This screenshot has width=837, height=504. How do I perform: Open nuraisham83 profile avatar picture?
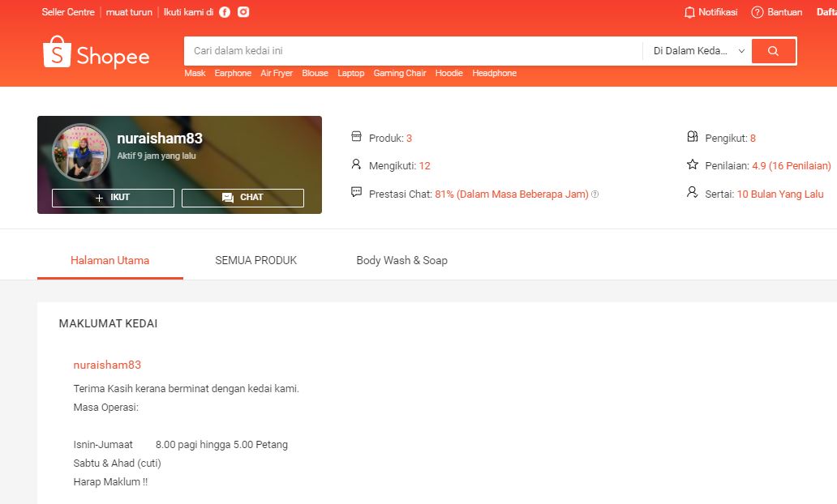coord(80,152)
